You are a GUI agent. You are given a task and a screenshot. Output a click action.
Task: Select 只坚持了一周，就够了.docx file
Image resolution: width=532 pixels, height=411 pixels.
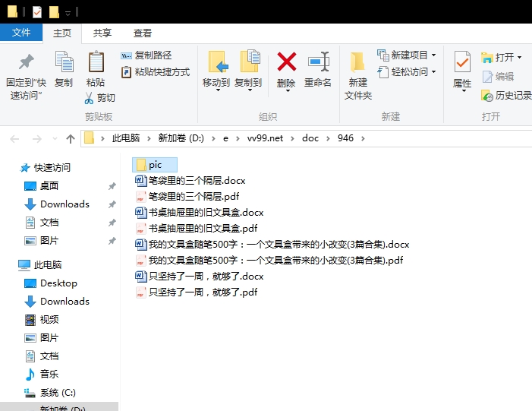tap(200, 276)
